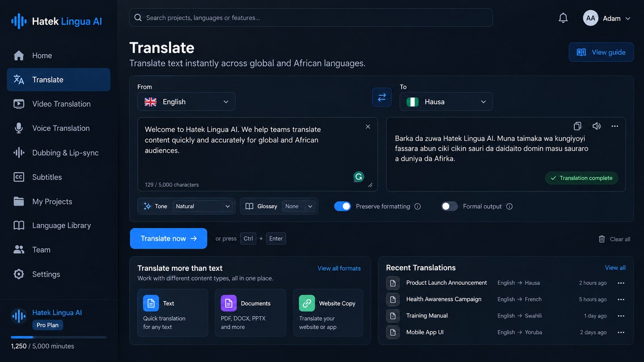Open Settings in sidebar
Viewport: 644px width, 362px height.
click(59, 274)
